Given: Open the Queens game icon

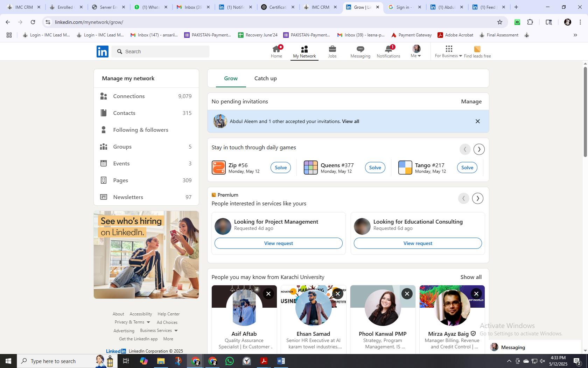Looking at the screenshot, I should tap(311, 168).
